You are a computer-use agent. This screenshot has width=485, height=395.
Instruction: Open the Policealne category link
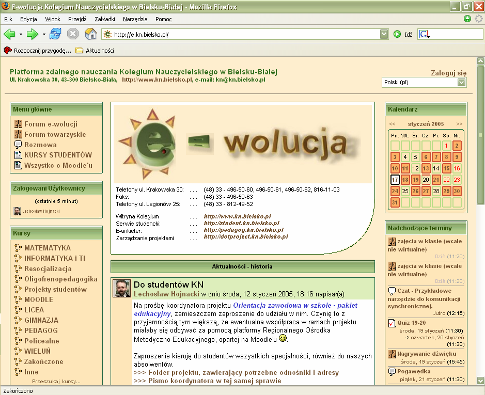42,341
